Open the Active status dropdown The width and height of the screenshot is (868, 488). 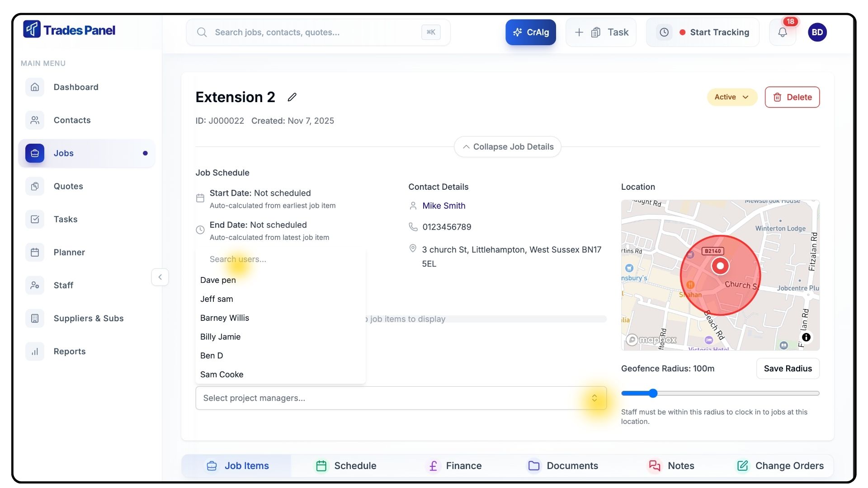coord(731,97)
